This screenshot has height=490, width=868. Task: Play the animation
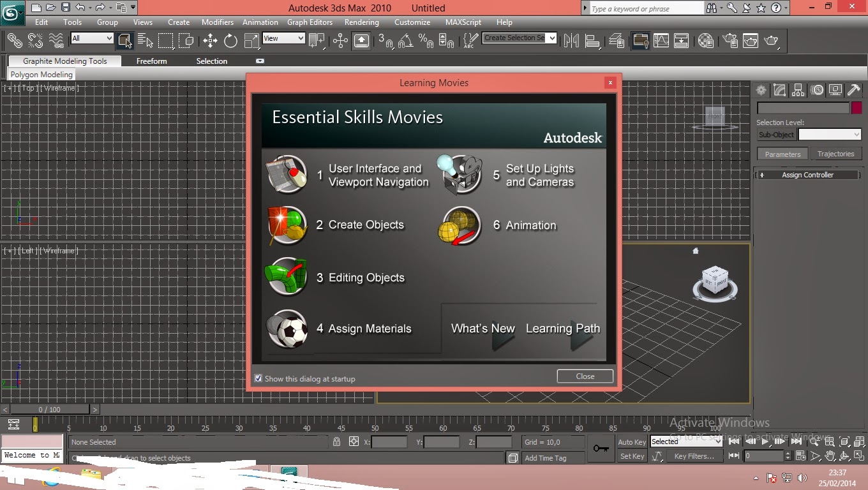tap(765, 441)
